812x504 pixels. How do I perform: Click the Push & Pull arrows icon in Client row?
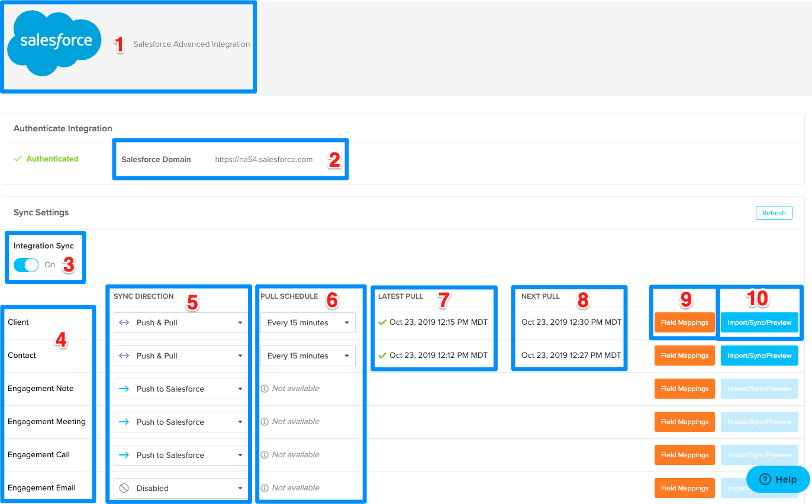tap(124, 322)
